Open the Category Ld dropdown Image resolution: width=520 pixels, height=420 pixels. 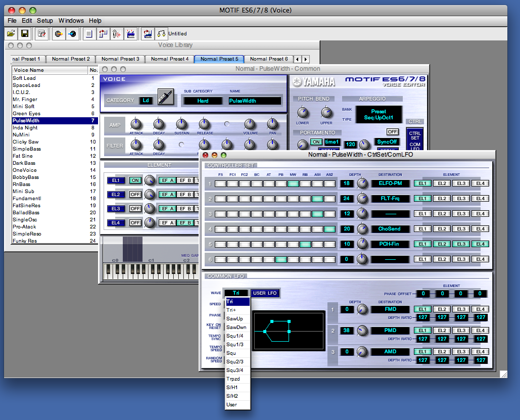(146, 101)
